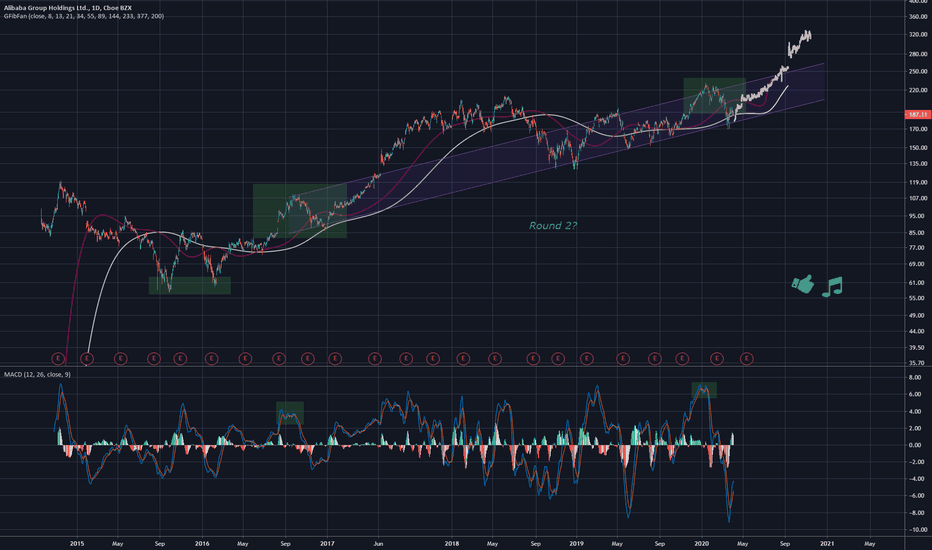Click the 2020 label on time axis
This screenshot has height=550, width=932.
coord(701,543)
